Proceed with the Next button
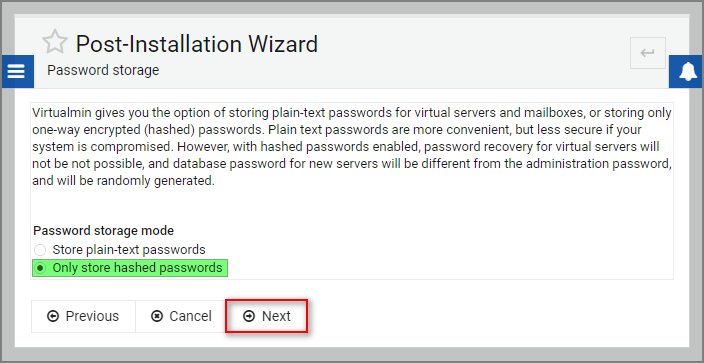Viewport: 704px width, 363px height. [x=267, y=316]
